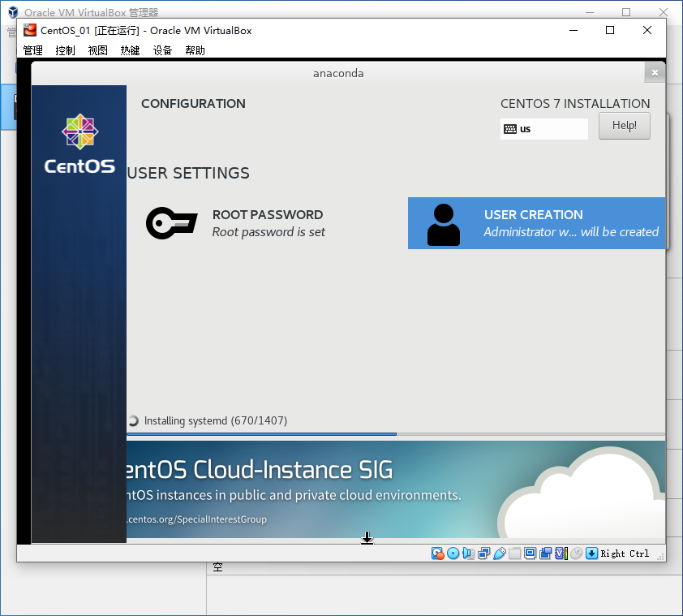
Task: Click the Root Password key icon
Action: click(x=172, y=222)
